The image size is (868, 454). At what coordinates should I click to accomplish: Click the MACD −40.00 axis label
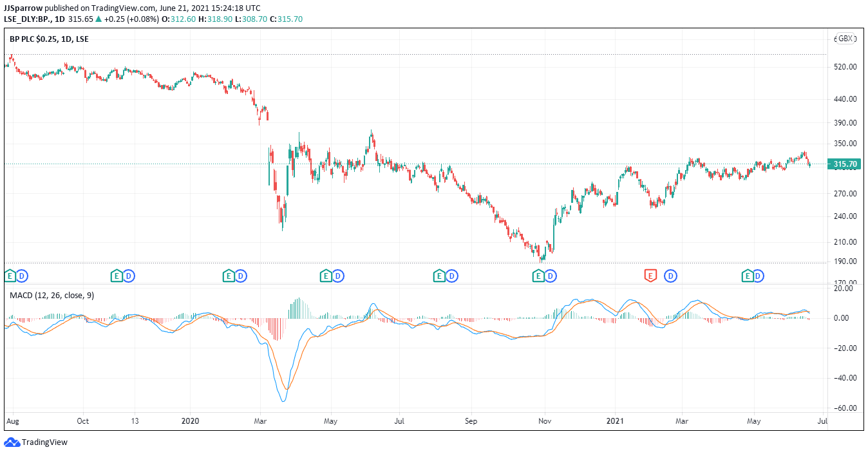pyautogui.click(x=844, y=378)
